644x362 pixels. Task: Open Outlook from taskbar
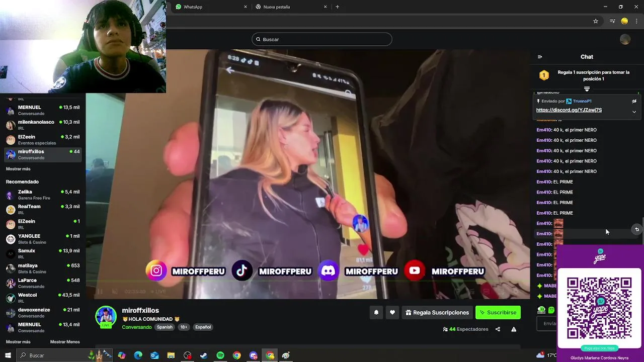[154, 355]
